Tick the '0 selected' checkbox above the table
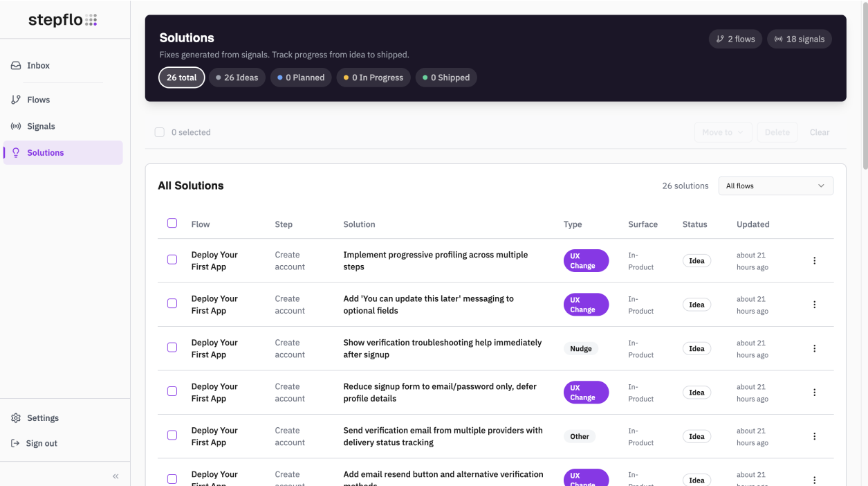 point(159,132)
